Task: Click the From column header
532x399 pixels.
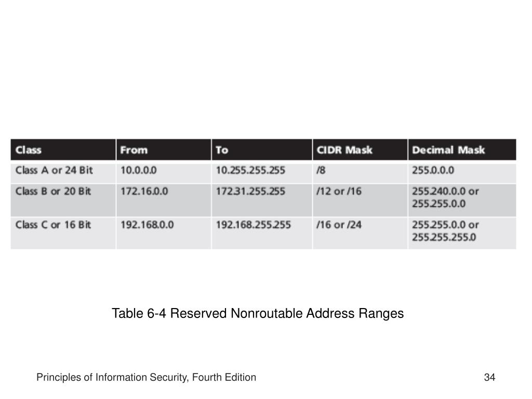Action: click(x=164, y=150)
